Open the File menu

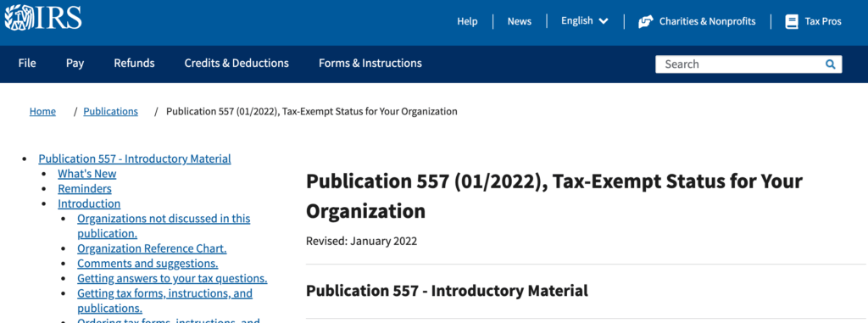(x=27, y=64)
